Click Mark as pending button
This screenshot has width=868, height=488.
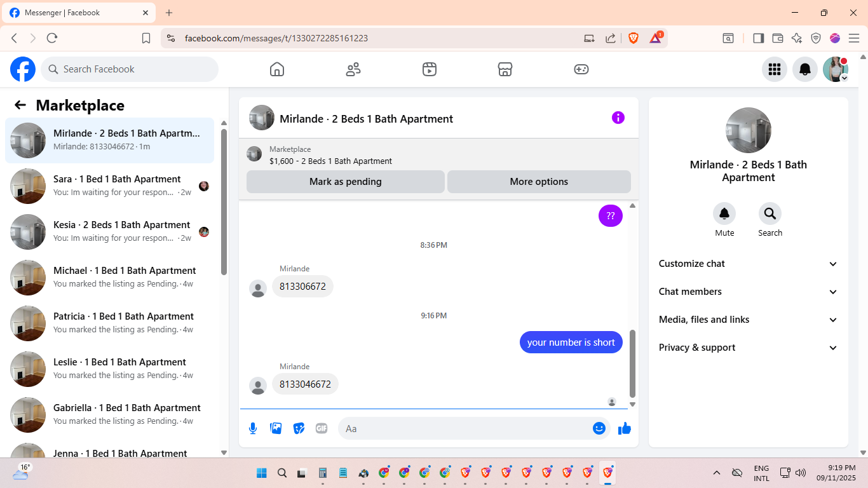point(346,182)
